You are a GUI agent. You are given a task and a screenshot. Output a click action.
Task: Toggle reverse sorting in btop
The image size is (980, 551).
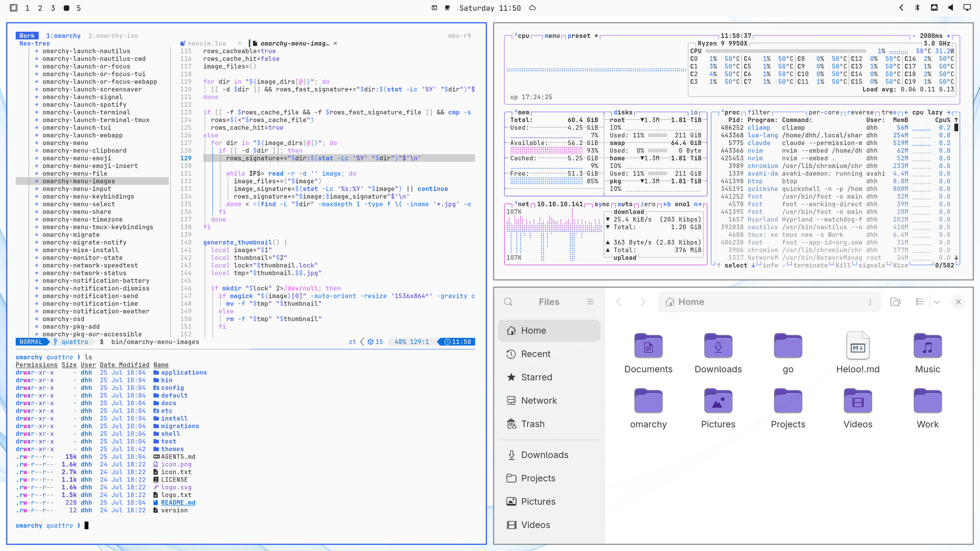pos(860,112)
